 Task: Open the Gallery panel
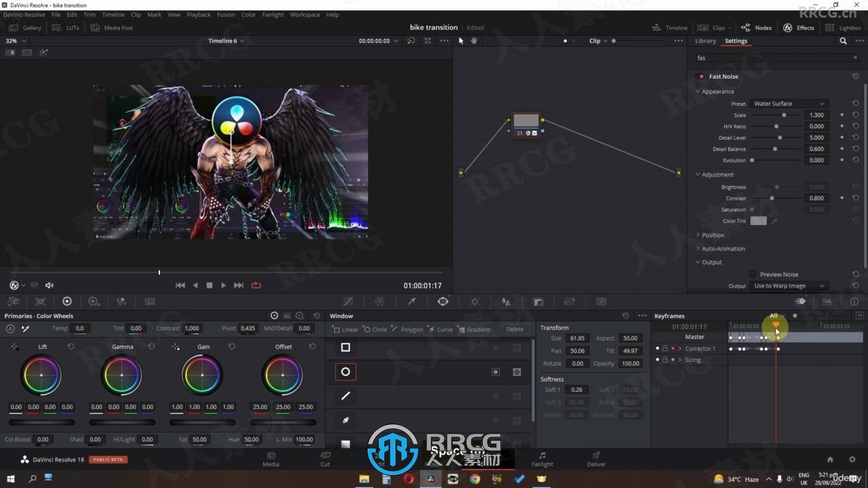[26, 28]
